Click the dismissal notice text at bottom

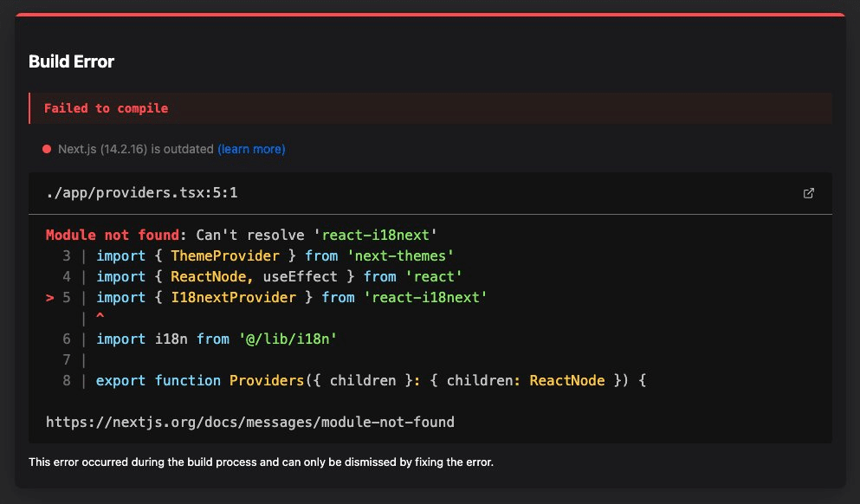(261, 462)
